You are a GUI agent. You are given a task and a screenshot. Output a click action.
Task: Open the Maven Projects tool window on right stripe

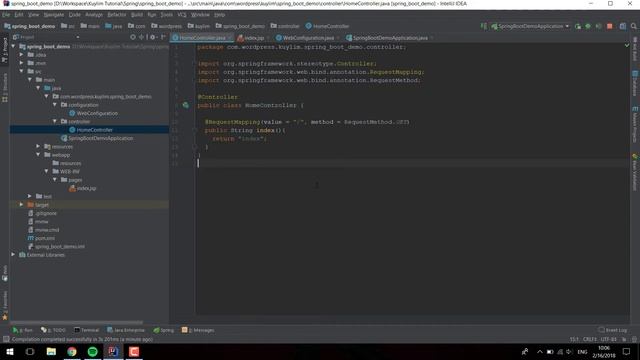click(x=635, y=124)
